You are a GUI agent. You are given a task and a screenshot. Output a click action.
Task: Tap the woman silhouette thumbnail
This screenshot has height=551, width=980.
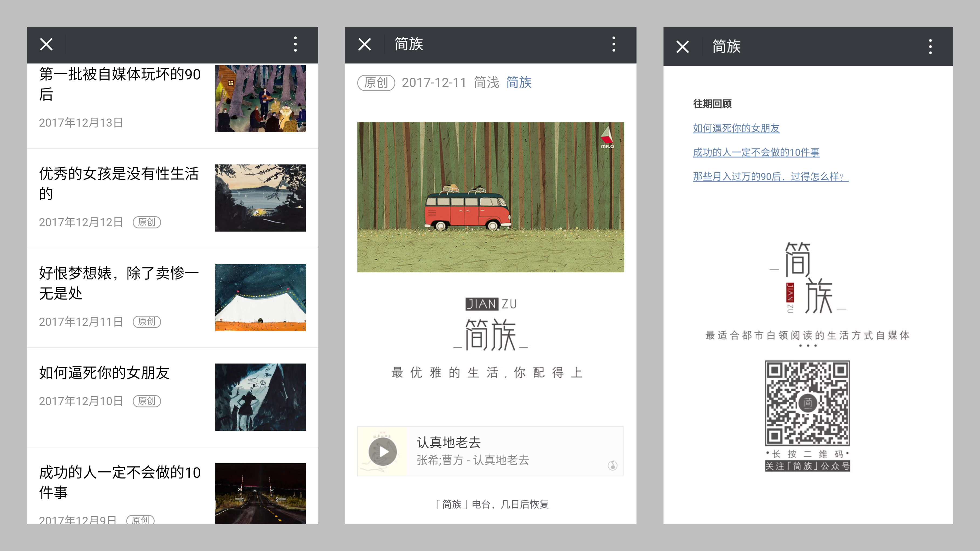point(261,397)
